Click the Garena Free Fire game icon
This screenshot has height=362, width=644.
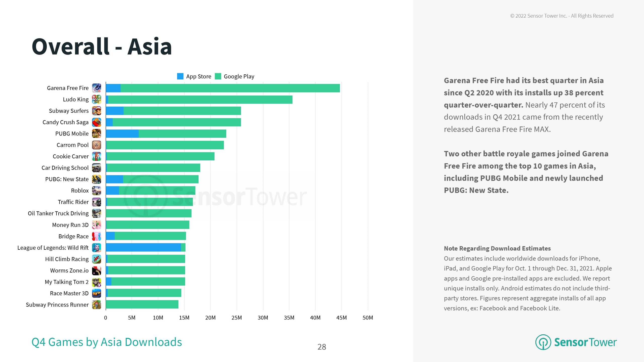(x=96, y=88)
